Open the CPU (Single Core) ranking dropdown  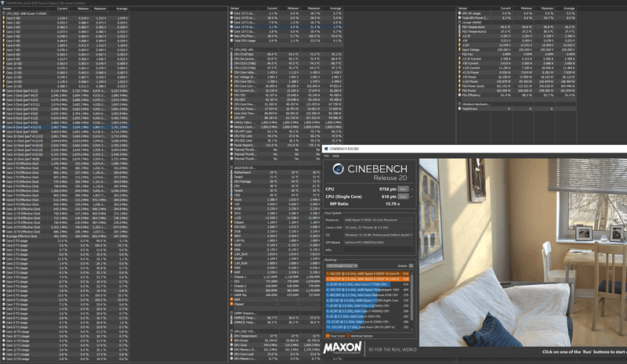[x=342, y=265]
